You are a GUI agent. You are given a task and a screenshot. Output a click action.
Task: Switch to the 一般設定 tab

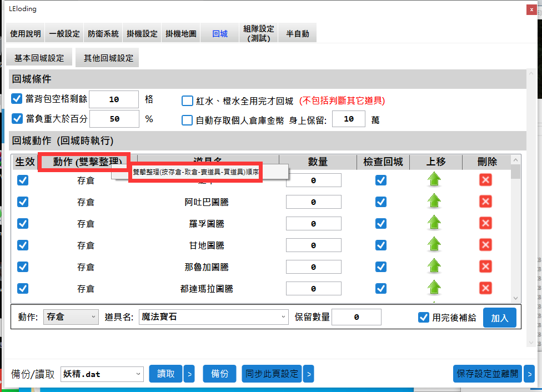[64, 33]
